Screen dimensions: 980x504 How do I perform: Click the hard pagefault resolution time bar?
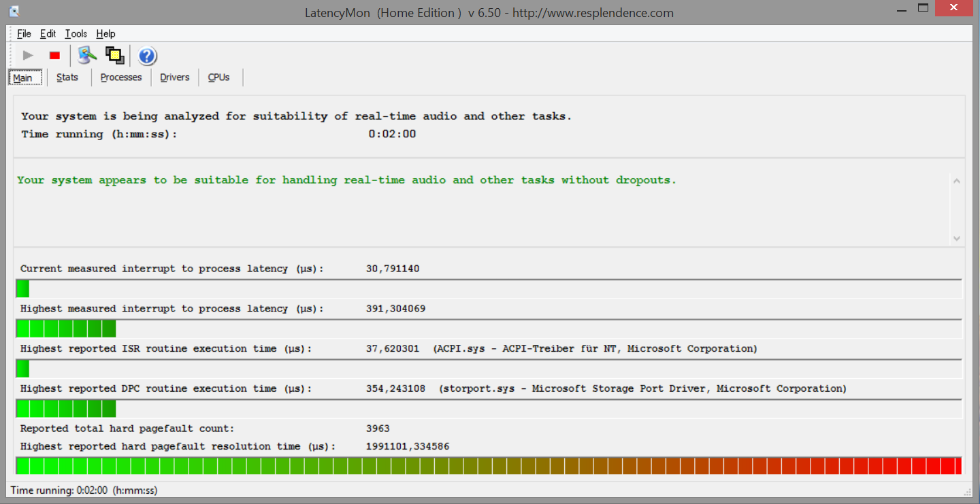(x=488, y=466)
